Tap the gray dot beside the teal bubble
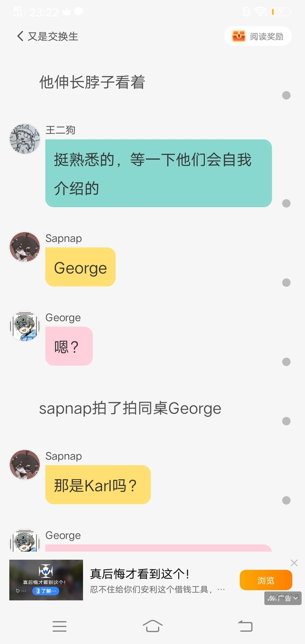 286,204
